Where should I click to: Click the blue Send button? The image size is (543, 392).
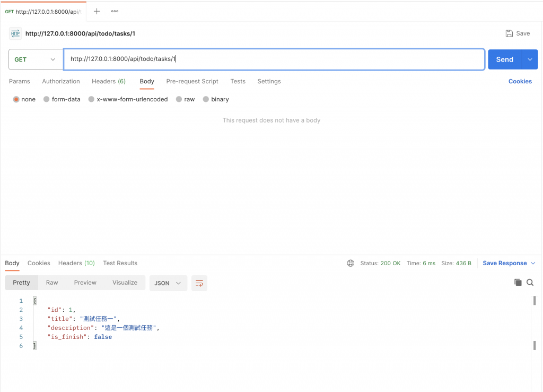tap(505, 59)
